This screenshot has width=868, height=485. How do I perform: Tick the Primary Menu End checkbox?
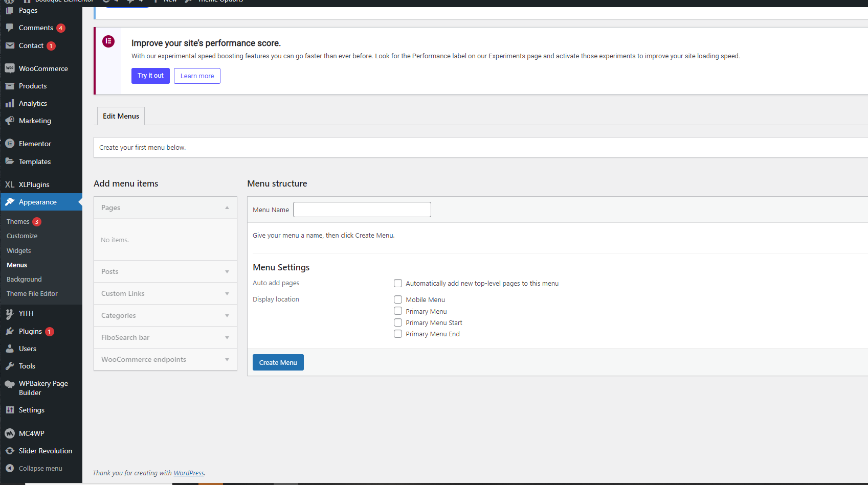point(398,334)
